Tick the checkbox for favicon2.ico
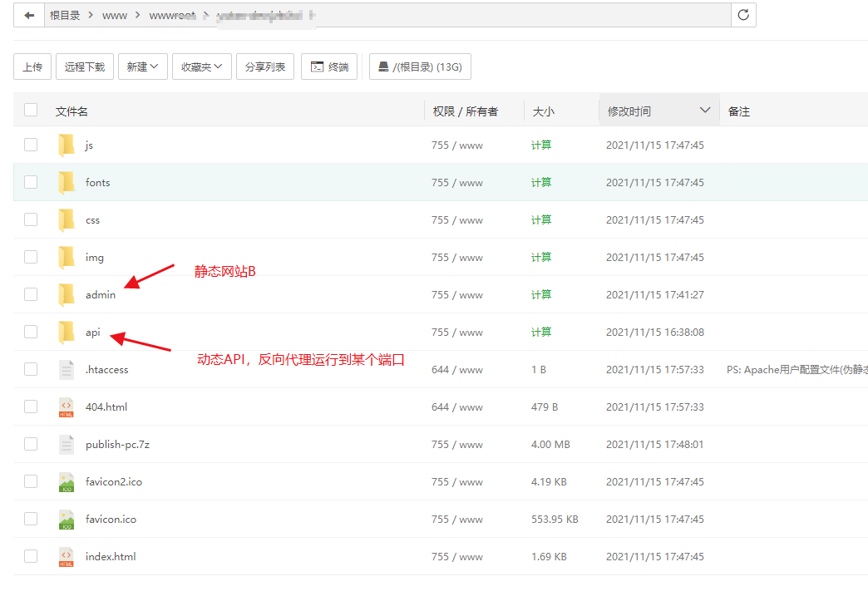Viewport: 868px width, 611px height. (x=31, y=481)
